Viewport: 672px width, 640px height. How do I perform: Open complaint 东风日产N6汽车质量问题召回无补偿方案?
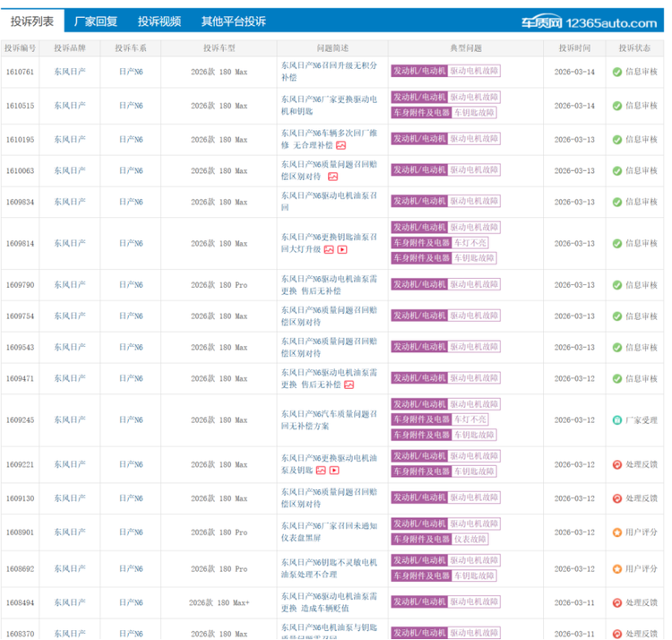pyautogui.click(x=329, y=420)
